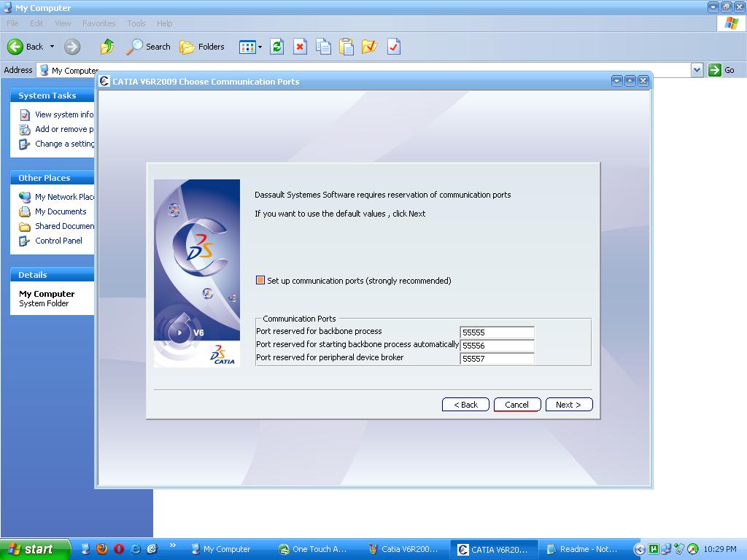Go to next installer step
The width and height of the screenshot is (747, 560).
(569, 405)
